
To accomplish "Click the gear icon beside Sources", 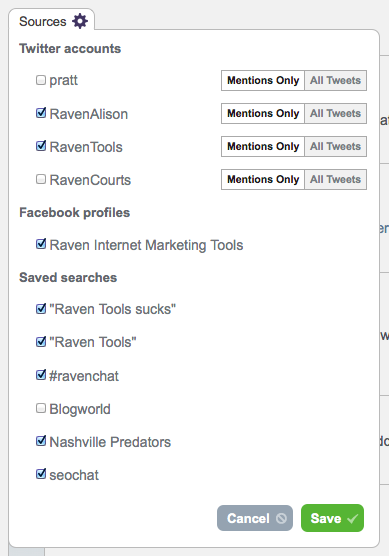I will (x=80, y=21).
